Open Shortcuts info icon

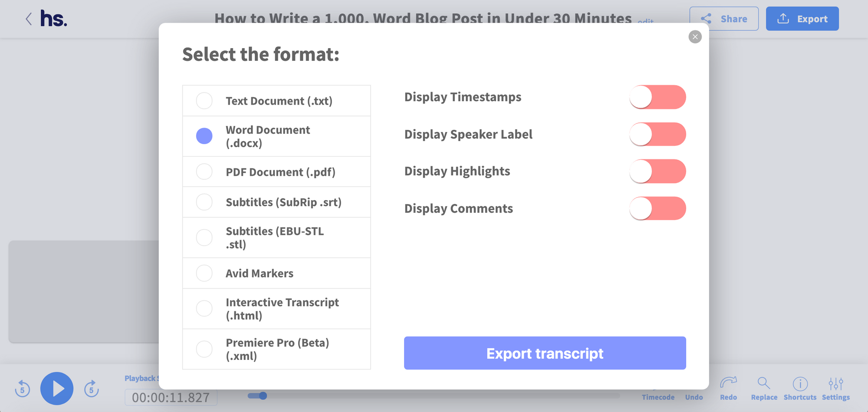coord(800,384)
